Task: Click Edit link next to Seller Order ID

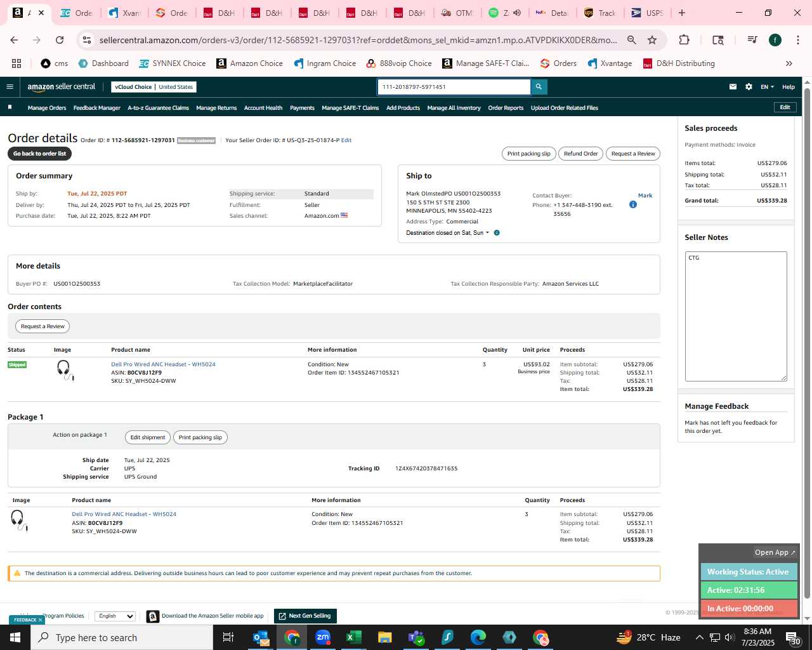Action: click(346, 140)
